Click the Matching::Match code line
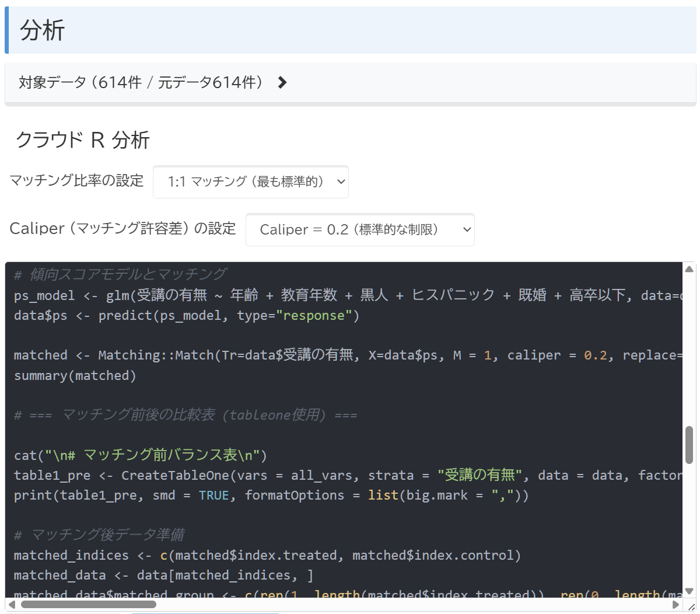 [x=292, y=355]
